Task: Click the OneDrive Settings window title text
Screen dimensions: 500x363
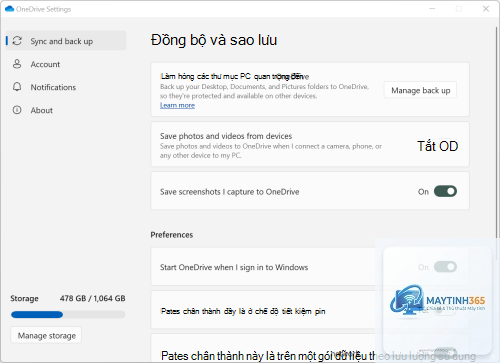Action: pyautogui.click(x=44, y=9)
